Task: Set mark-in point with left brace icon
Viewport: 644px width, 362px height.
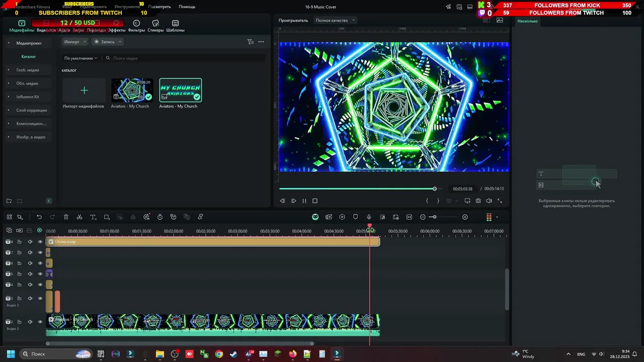Action: pos(427,201)
